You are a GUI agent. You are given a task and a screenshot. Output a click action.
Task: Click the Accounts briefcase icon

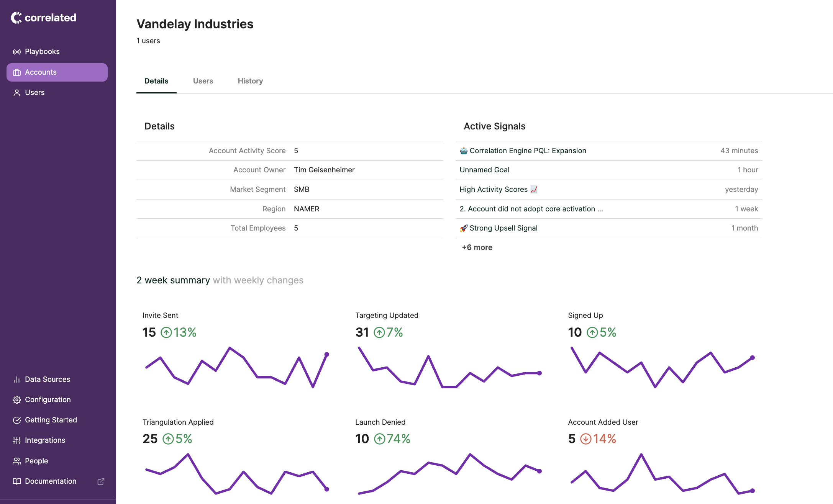point(17,72)
